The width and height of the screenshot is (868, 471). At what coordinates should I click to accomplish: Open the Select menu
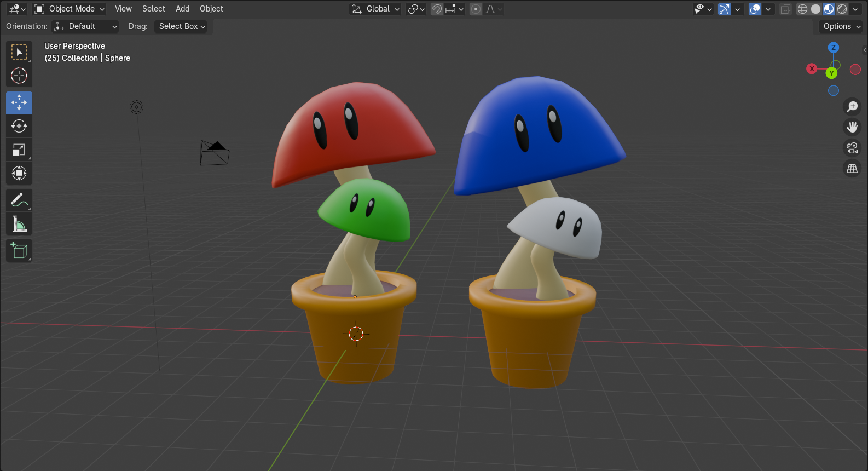[153, 9]
